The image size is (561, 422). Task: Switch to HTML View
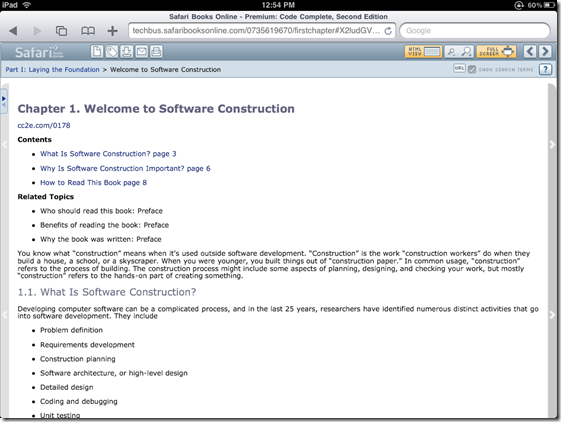click(x=423, y=52)
